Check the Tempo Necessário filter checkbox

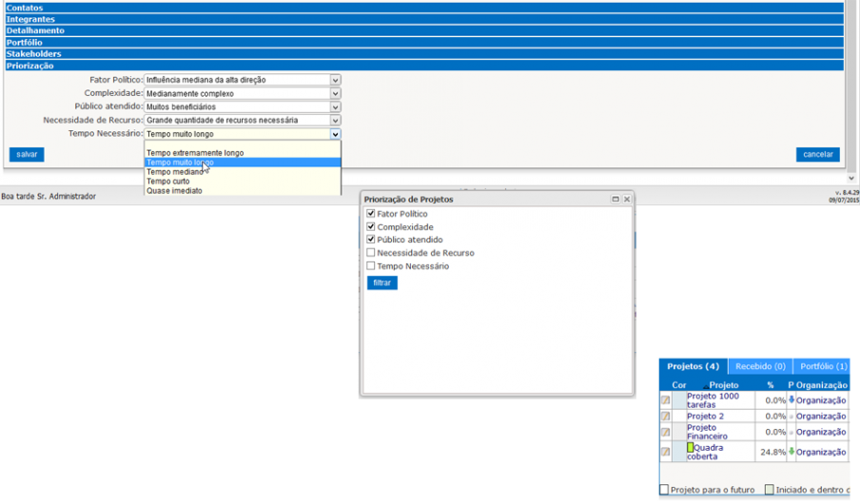tap(371, 266)
